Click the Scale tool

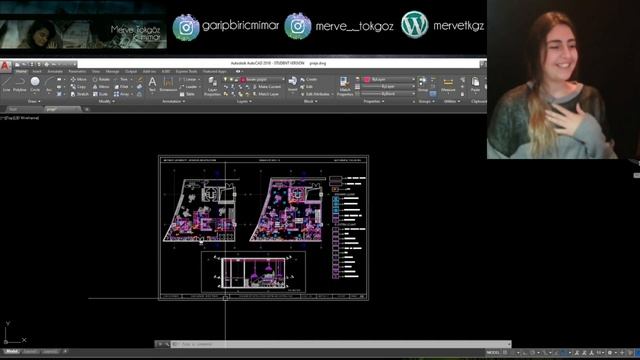tap(100, 94)
